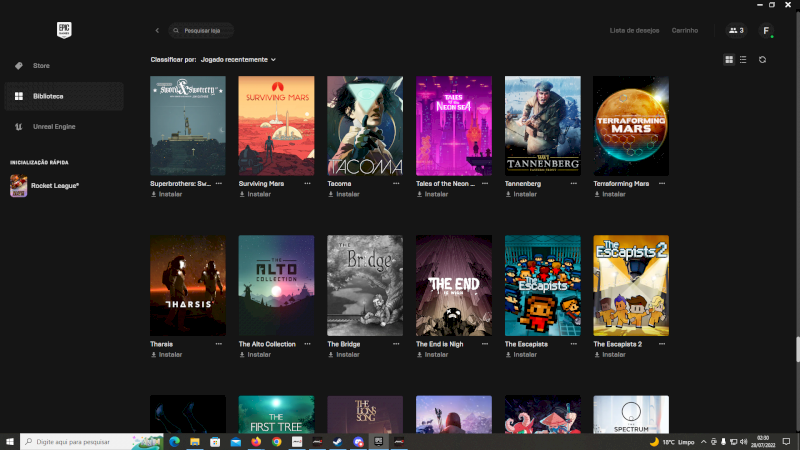
Task: Click Instalar under Tannenberg
Action: point(524,194)
